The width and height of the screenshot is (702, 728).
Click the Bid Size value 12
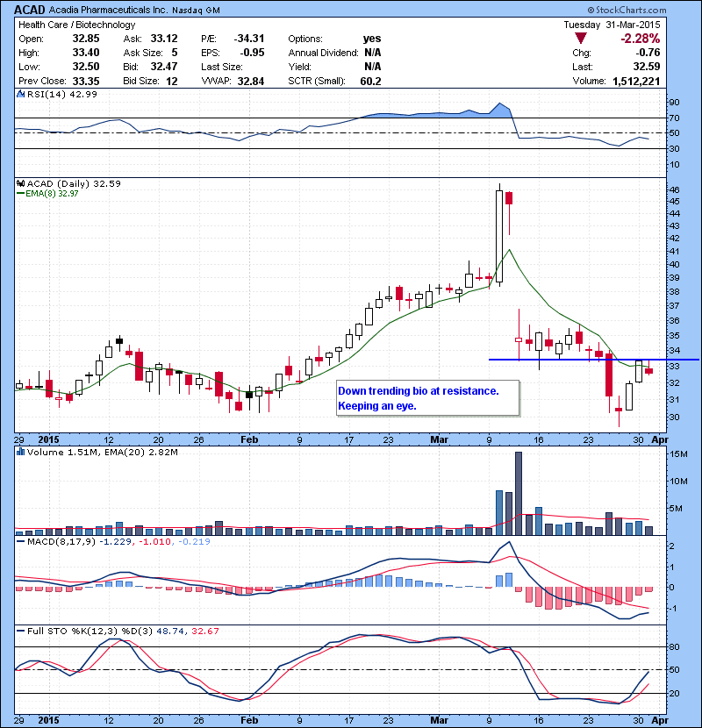tap(172, 82)
